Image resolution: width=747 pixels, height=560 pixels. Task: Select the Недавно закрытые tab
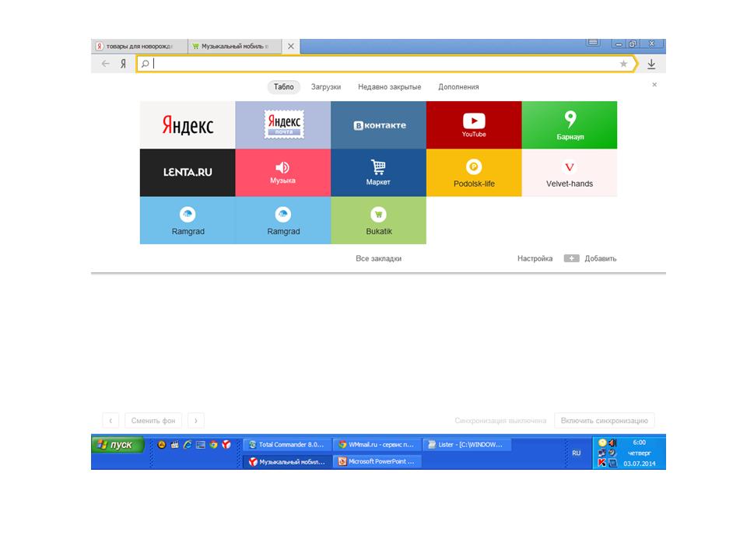coord(389,86)
